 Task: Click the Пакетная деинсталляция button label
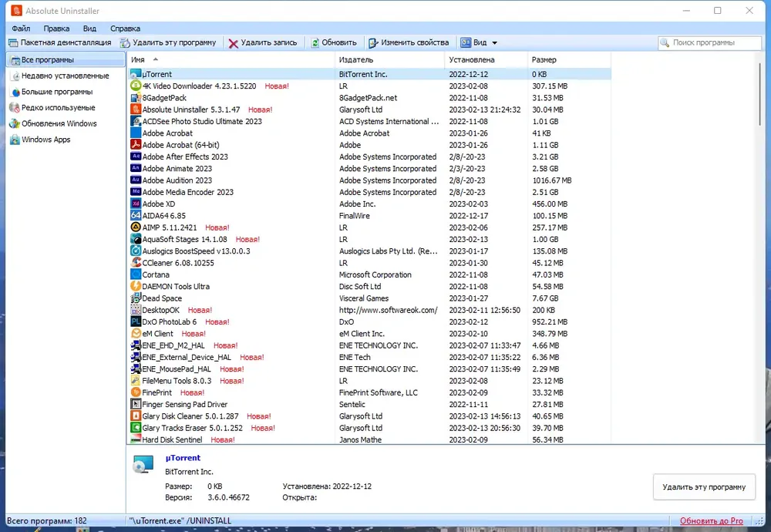click(x=66, y=42)
